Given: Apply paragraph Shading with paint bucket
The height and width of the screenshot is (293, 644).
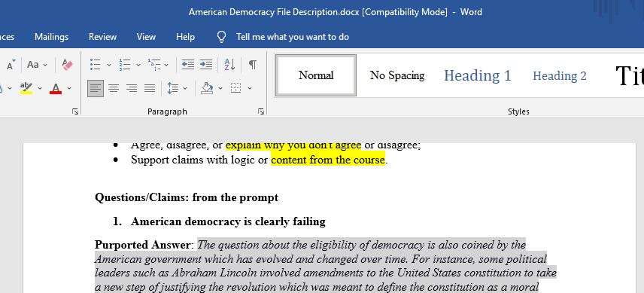Looking at the screenshot, I should (207, 88).
